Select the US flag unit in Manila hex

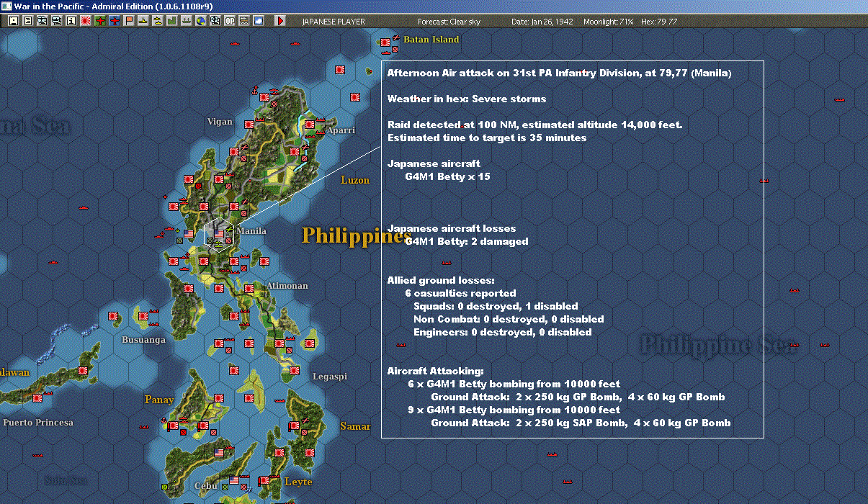pos(219,234)
